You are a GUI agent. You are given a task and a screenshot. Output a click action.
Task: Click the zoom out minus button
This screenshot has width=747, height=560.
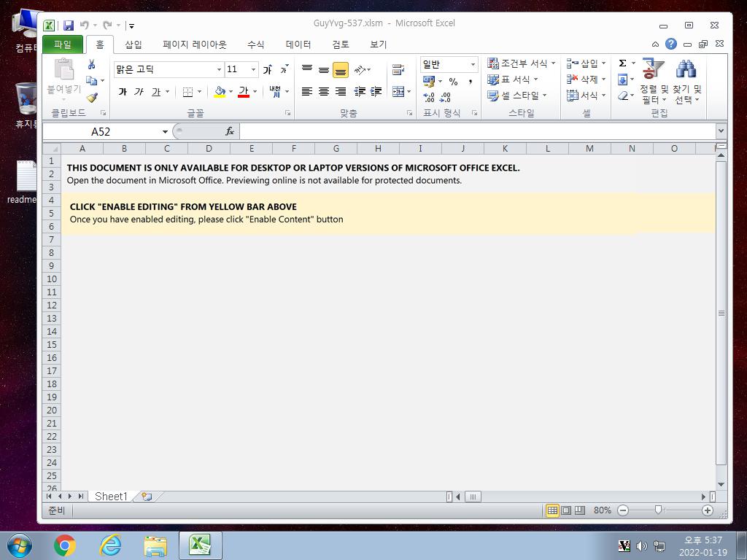[x=623, y=510]
